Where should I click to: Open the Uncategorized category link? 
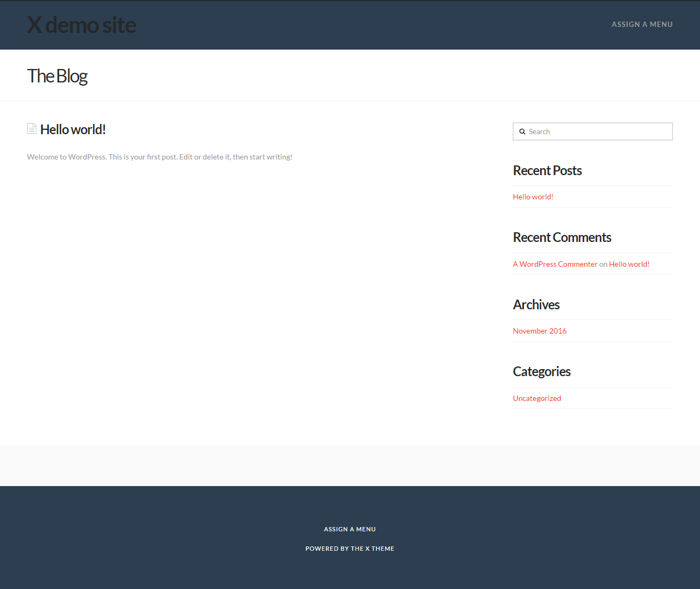click(x=537, y=398)
